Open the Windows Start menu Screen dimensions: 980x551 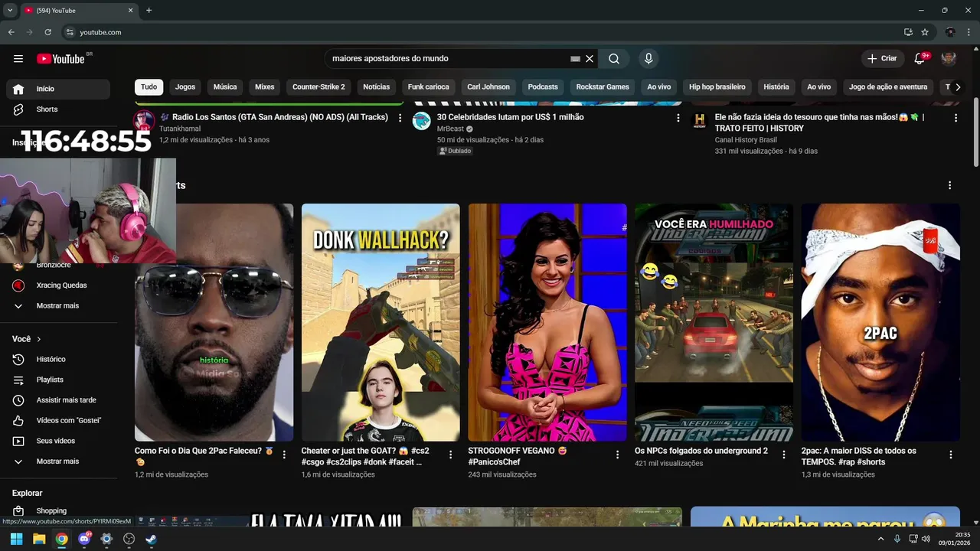[x=16, y=539]
